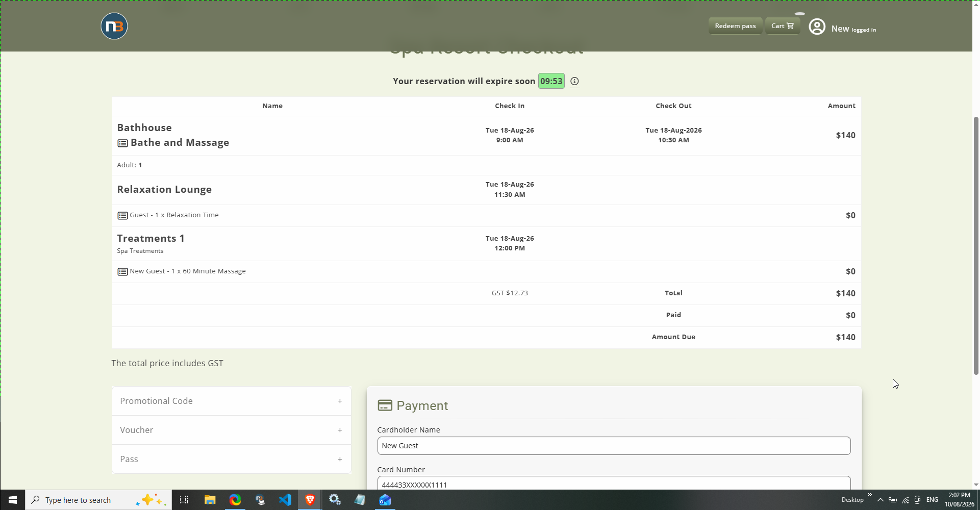Show hidden system tray icons
Viewport: 980px width, 510px height.
tap(880, 500)
